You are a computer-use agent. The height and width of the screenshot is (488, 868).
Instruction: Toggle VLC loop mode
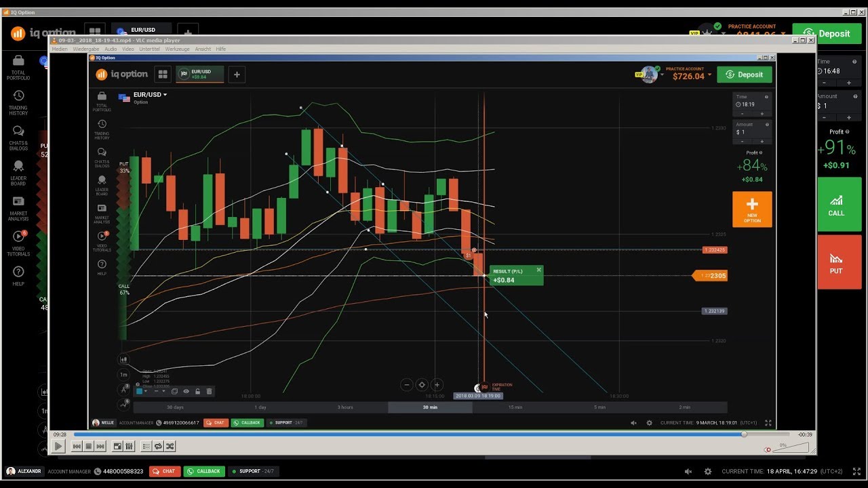click(x=158, y=446)
